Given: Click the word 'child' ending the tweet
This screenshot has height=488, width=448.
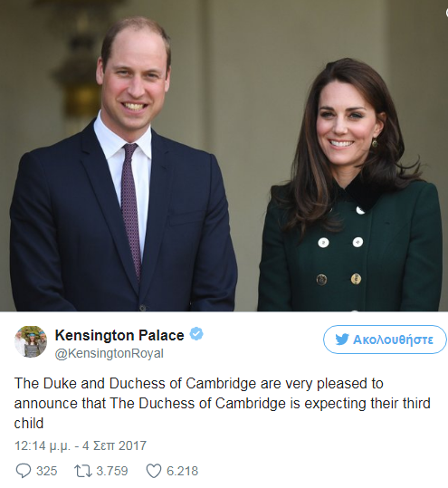Looking at the screenshot, I should 29,424.
